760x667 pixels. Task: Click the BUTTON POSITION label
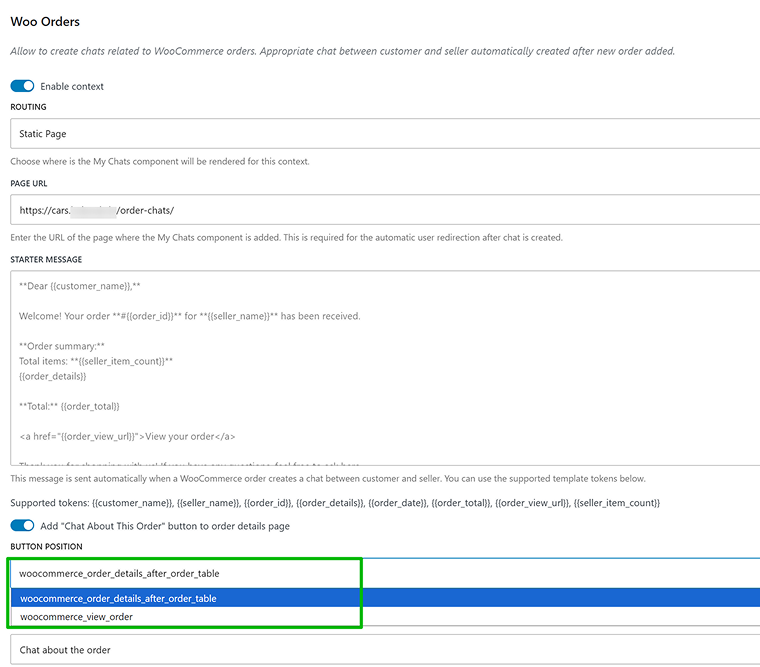47,546
